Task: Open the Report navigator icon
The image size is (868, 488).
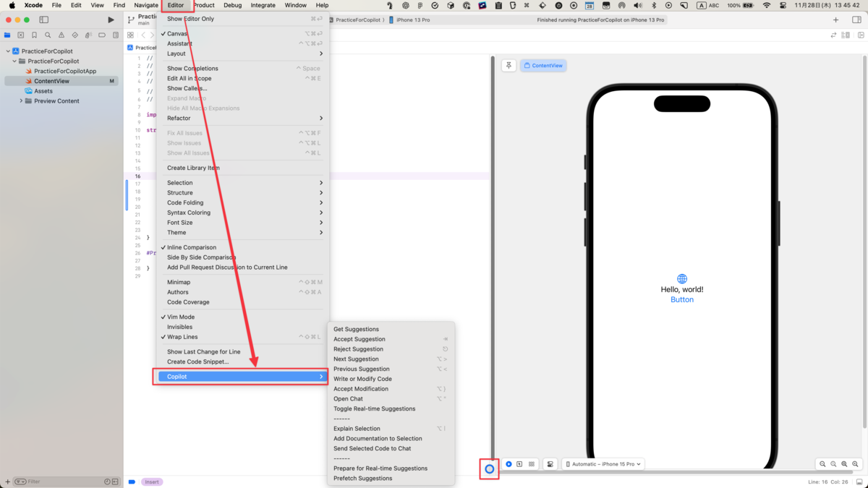Action: tap(116, 35)
